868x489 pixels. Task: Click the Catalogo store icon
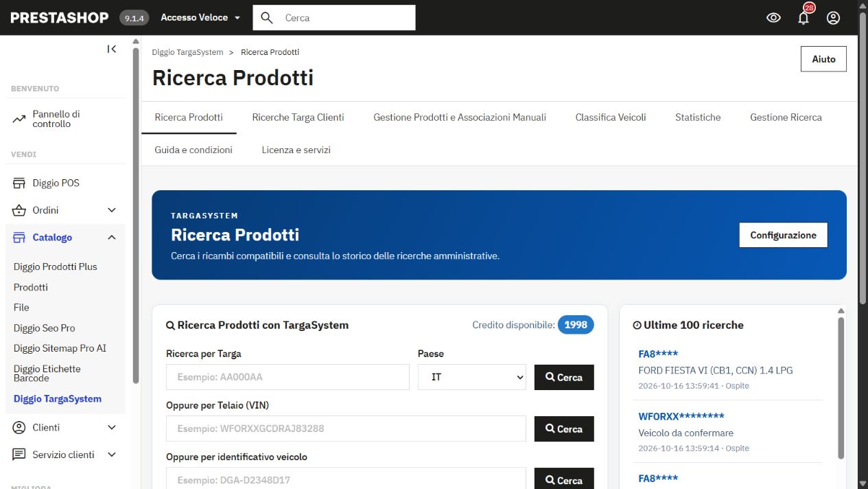(x=19, y=238)
